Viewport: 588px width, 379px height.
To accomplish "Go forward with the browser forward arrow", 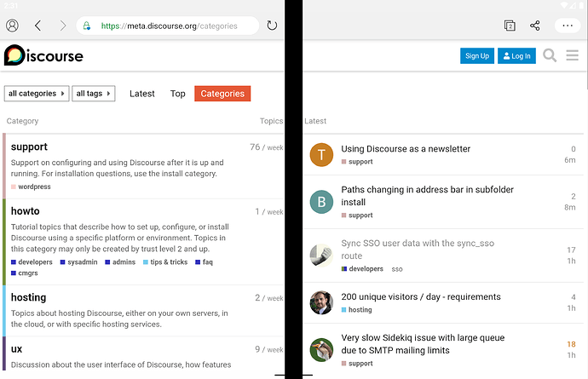I will coord(62,26).
